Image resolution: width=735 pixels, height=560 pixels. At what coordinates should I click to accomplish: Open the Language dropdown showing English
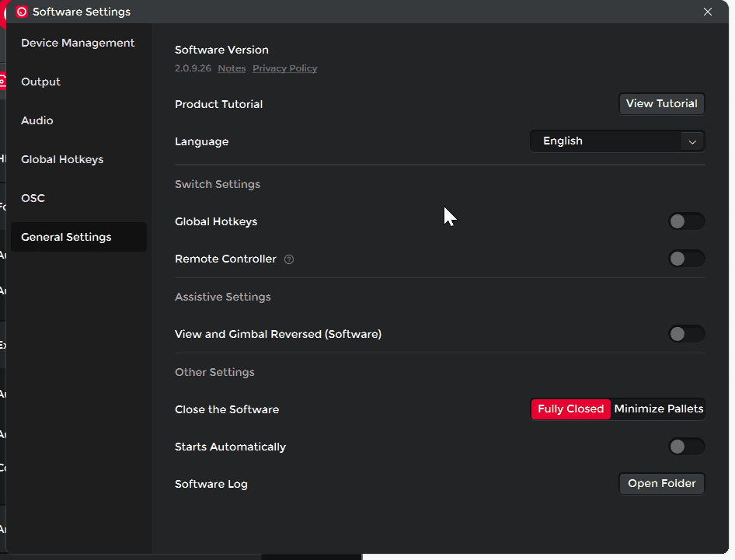606,141
